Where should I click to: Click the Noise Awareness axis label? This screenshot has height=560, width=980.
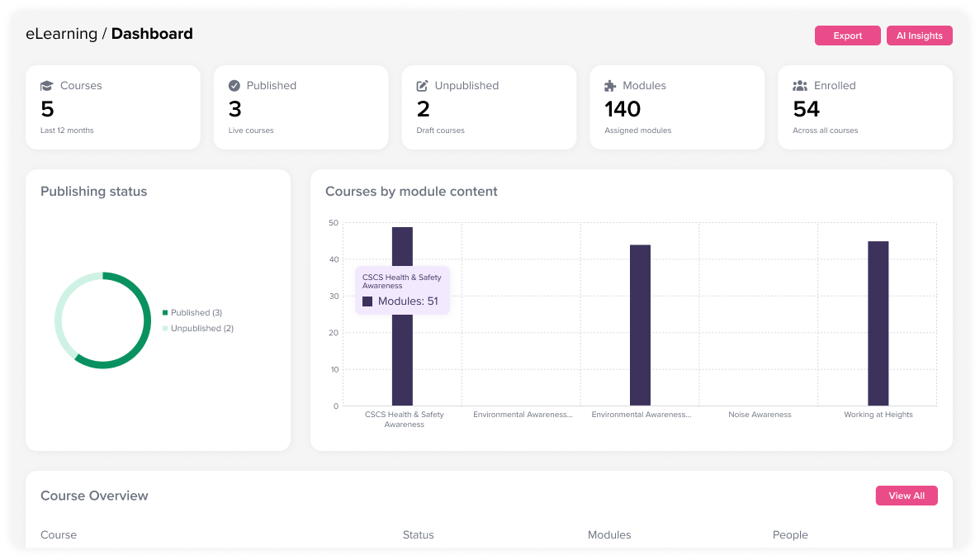(x=760, y=415)
